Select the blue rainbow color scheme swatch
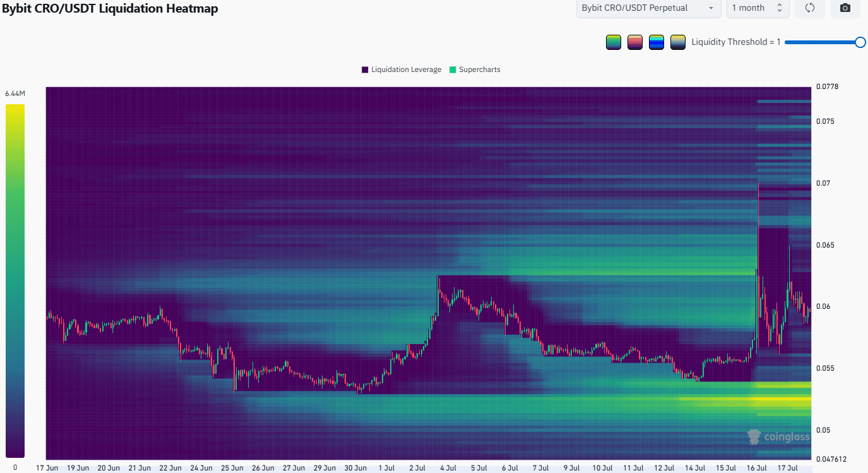 (657, 42)
